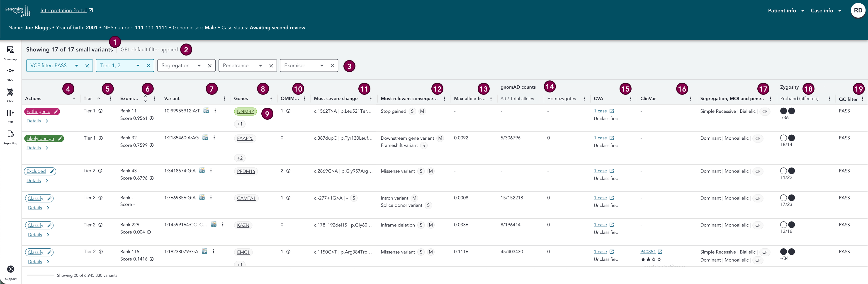Sort by the Tier column header

(x=88, y=99)
